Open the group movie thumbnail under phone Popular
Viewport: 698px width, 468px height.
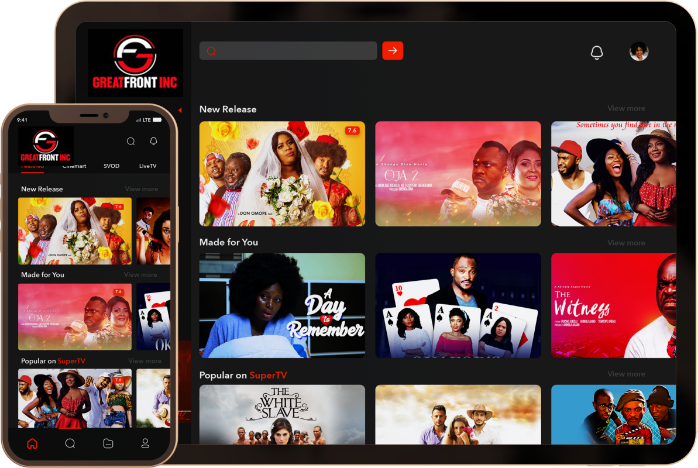click(75, 399)
